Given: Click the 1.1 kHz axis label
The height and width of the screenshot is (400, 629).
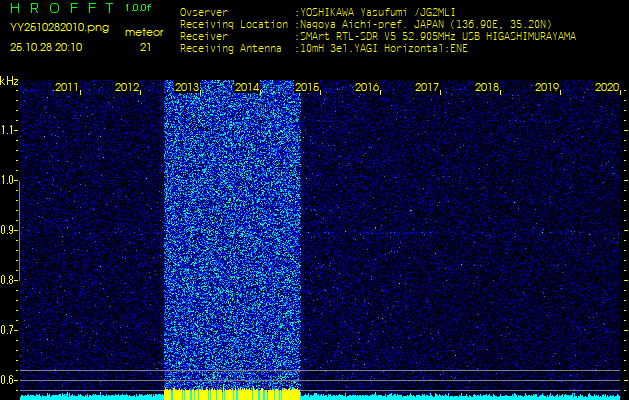Looking at the screenshot, I should (8, 130).
